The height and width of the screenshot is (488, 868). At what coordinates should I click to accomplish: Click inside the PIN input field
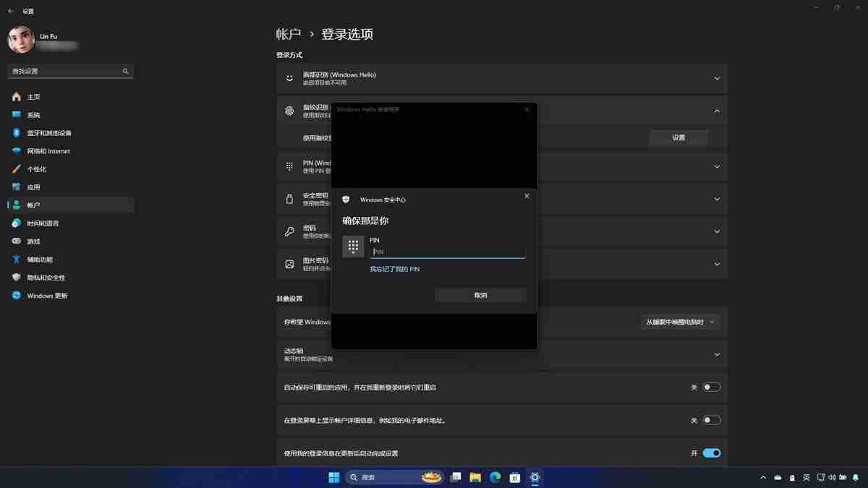[x=448, y=252]
